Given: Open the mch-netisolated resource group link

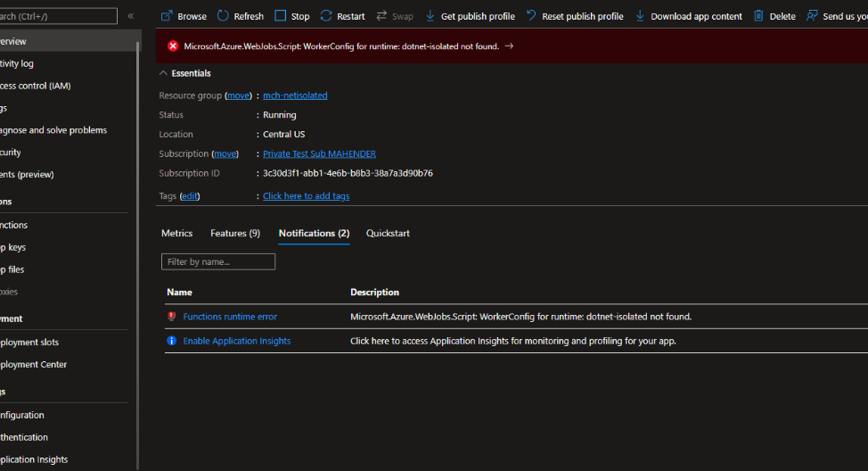Looking at the screenshot, I should (295, 95).
